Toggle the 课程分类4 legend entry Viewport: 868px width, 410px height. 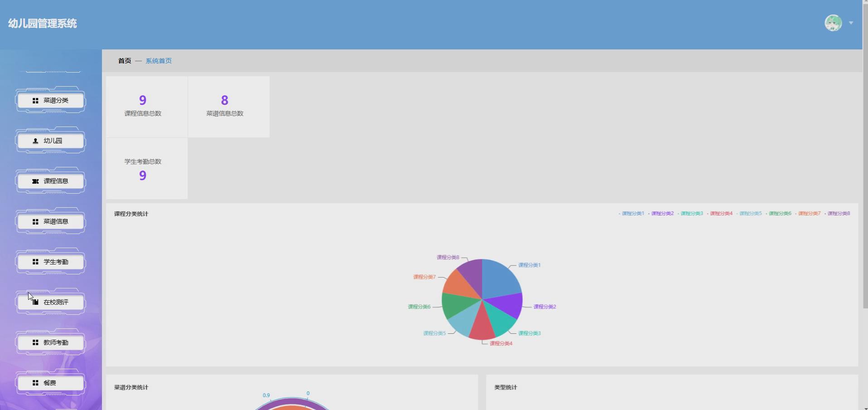point(720,213)
